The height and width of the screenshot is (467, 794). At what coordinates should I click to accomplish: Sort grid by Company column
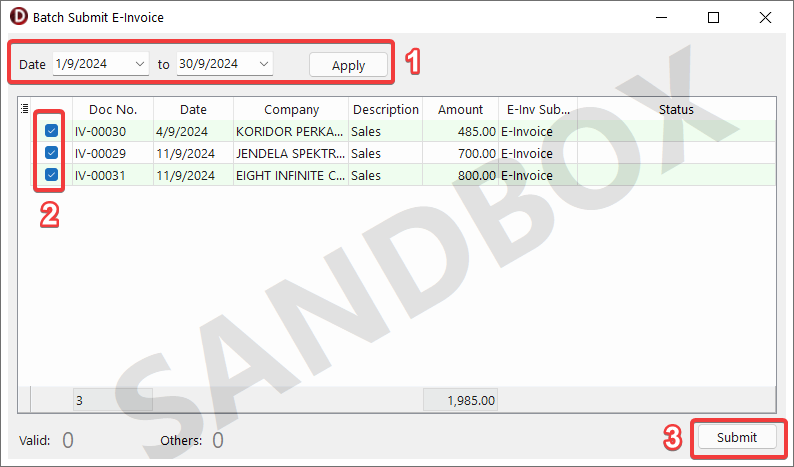291,109
